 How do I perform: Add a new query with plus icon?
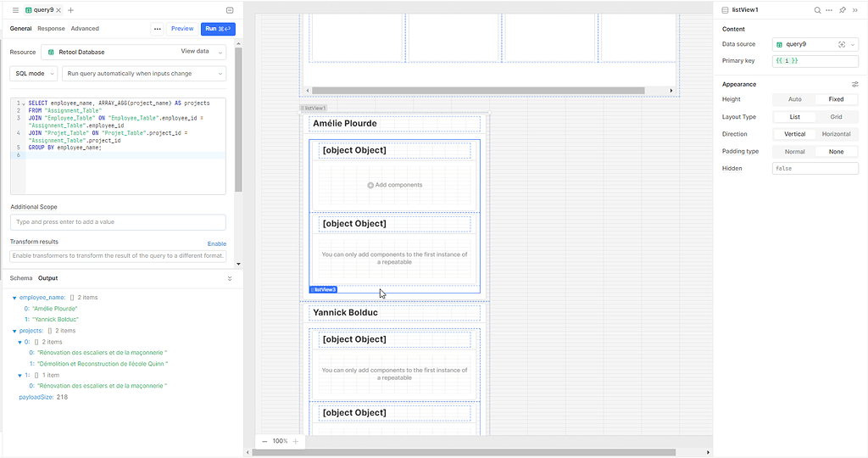tap(70, 10)
